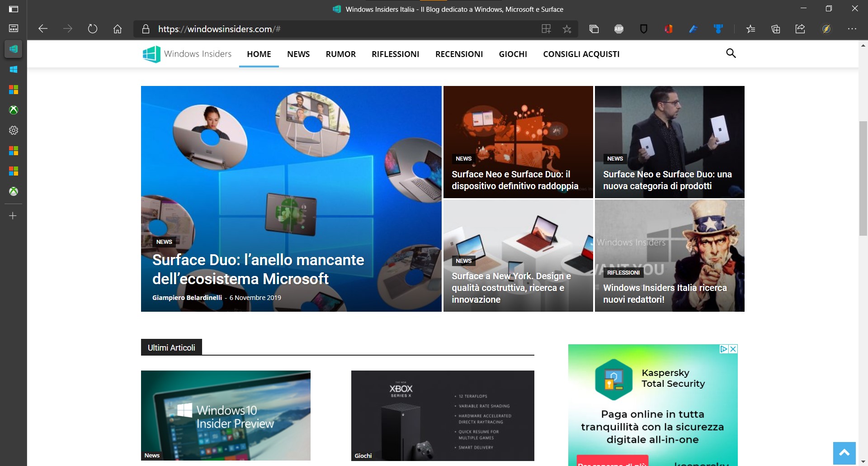Open the browser Settings and more menu
The image size is (868, 466).
click(852, 29)
